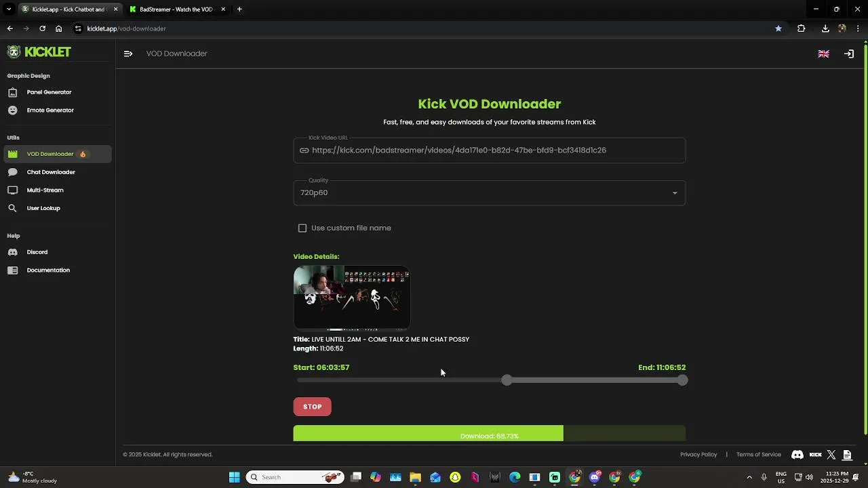Click the start time slider handle

click(507, 380)
